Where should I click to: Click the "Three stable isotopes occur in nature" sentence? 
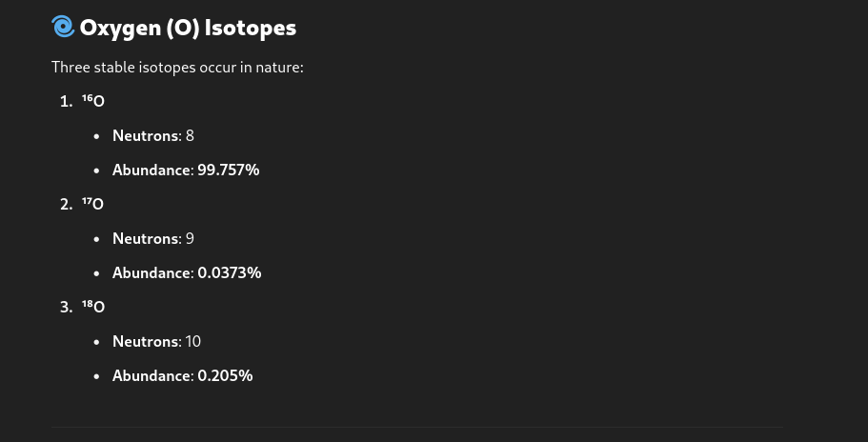(177, 68)
